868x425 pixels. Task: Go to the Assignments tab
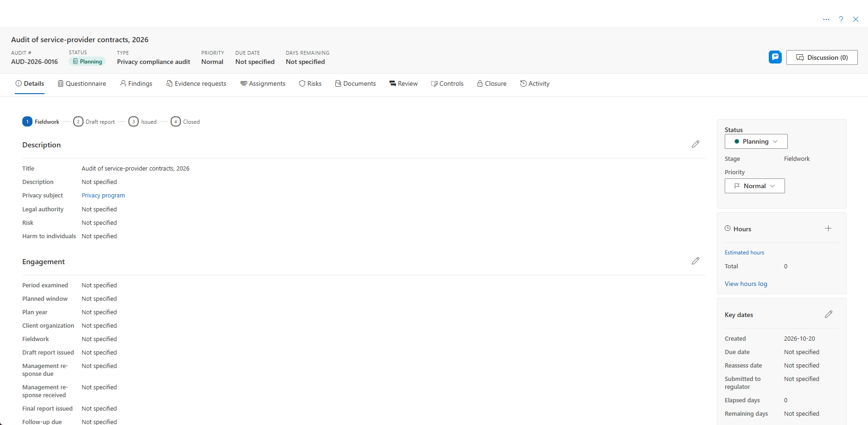click(x=263, y=84)
